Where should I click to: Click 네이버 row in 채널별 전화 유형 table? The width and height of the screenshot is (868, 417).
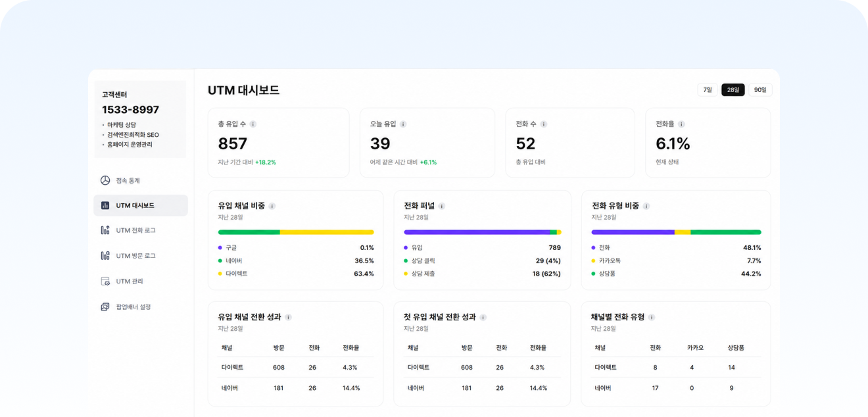(x=676, y=388)
